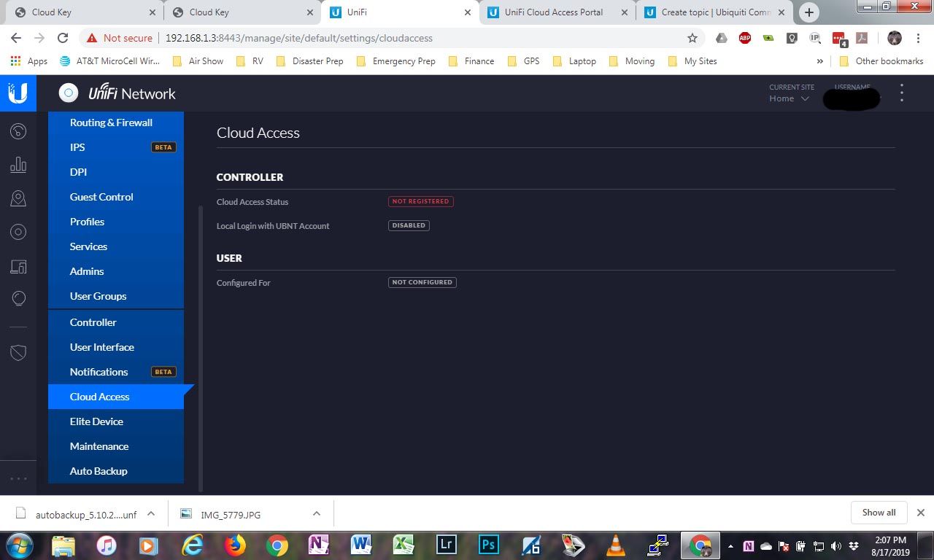Go back to the previous page
This screenshot has width=934, height=560.
(x=16, y=38)
